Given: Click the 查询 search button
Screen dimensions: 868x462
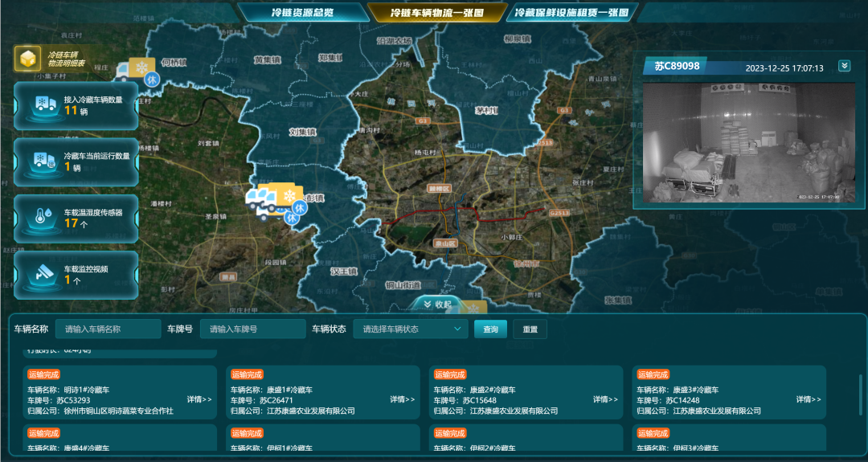Looking at the screenshot, I should (490, 329).
